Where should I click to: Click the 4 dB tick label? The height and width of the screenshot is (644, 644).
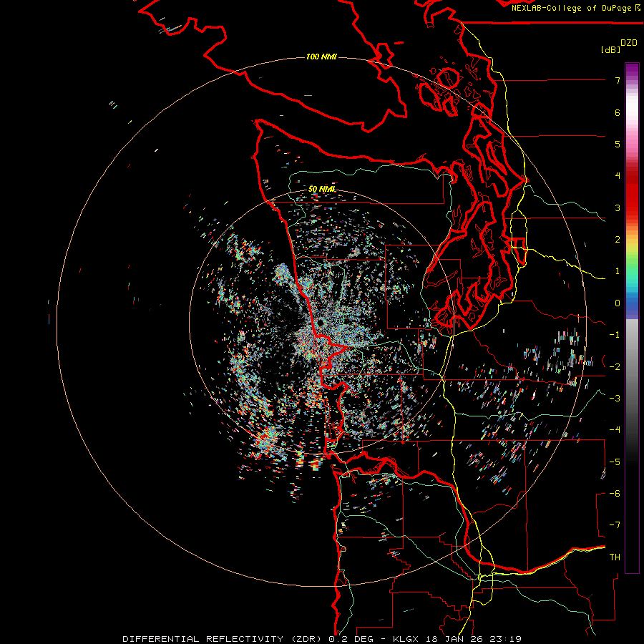click(618, 176)
